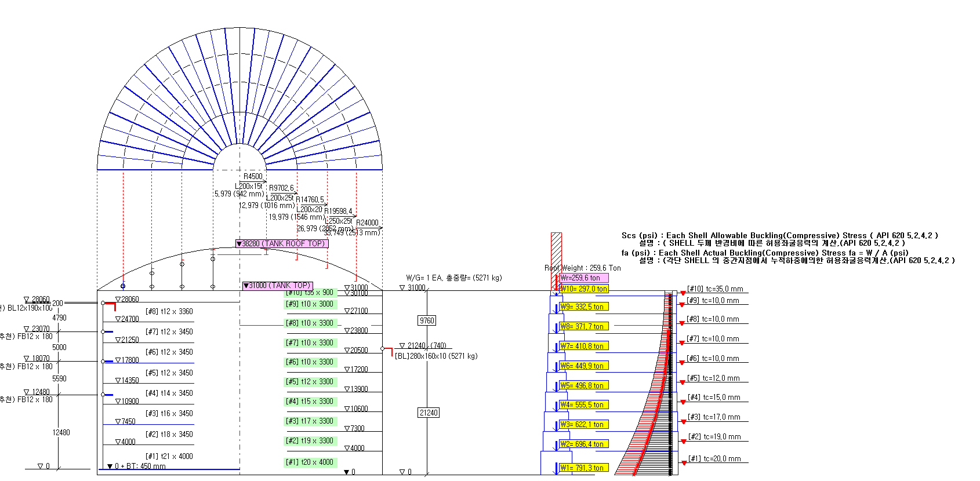
Task: Pick green shell label [#3] t17 x 3300
Action: coord(310,421)
